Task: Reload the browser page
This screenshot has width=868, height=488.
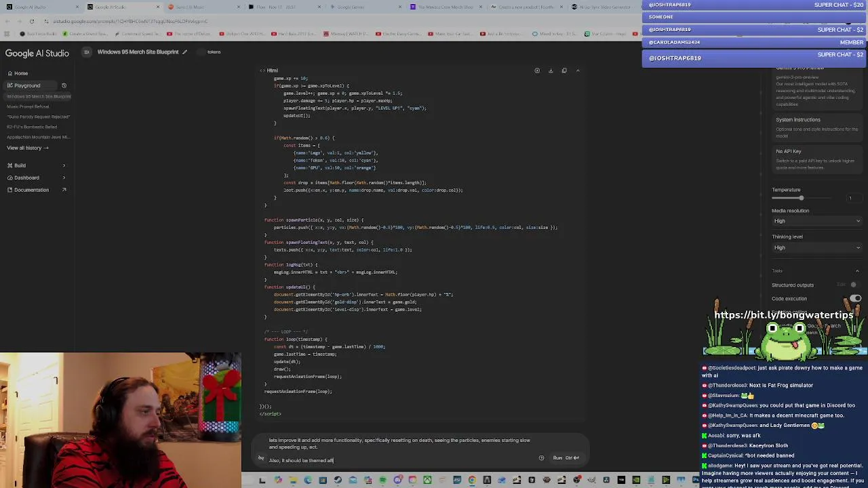Action: (x=31, y=22)
